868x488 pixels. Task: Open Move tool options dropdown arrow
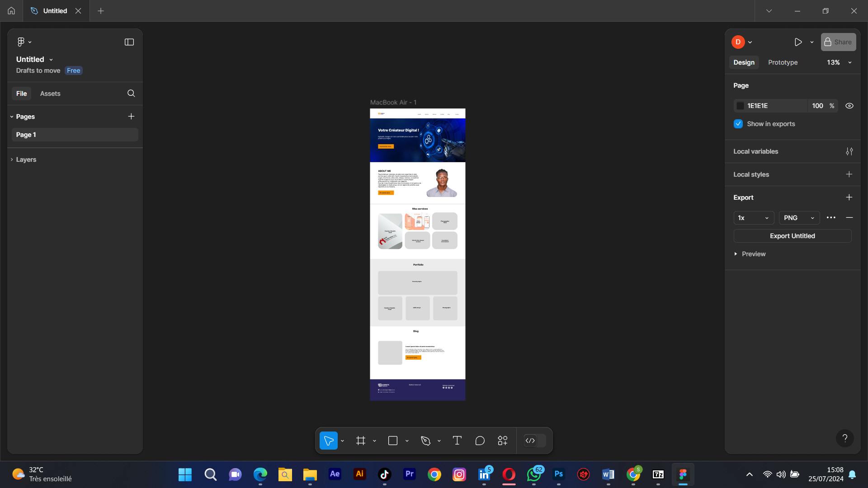coord(342,441)
